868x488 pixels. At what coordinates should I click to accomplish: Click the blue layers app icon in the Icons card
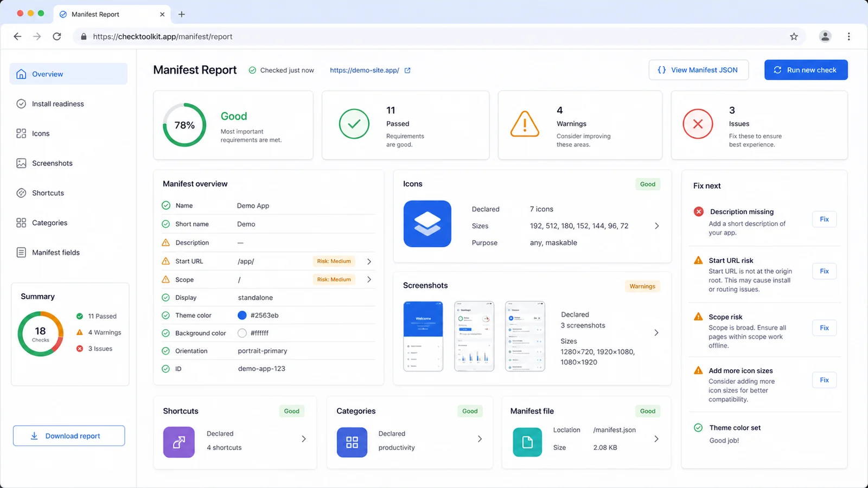427,224
